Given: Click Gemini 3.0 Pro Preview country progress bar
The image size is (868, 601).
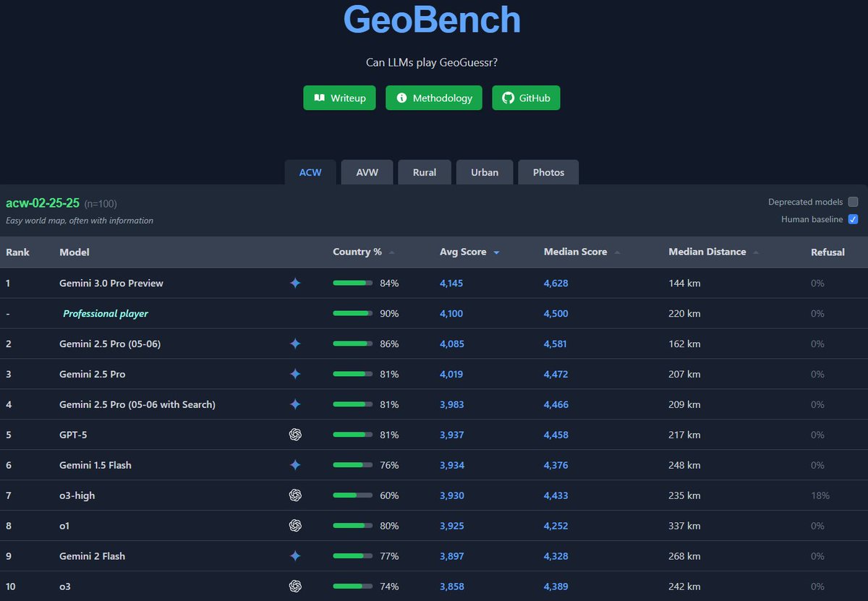Looking at the screenshot, I should click(353, 284).
